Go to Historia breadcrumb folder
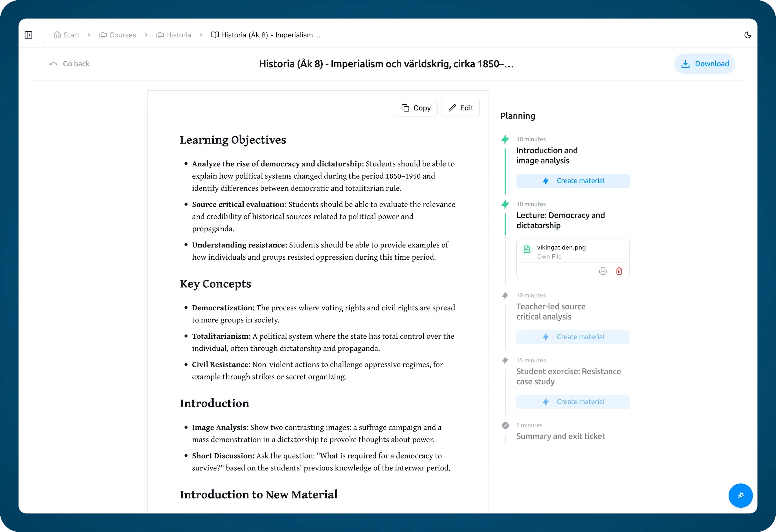The image size is (776, 532). coord(174,35)
